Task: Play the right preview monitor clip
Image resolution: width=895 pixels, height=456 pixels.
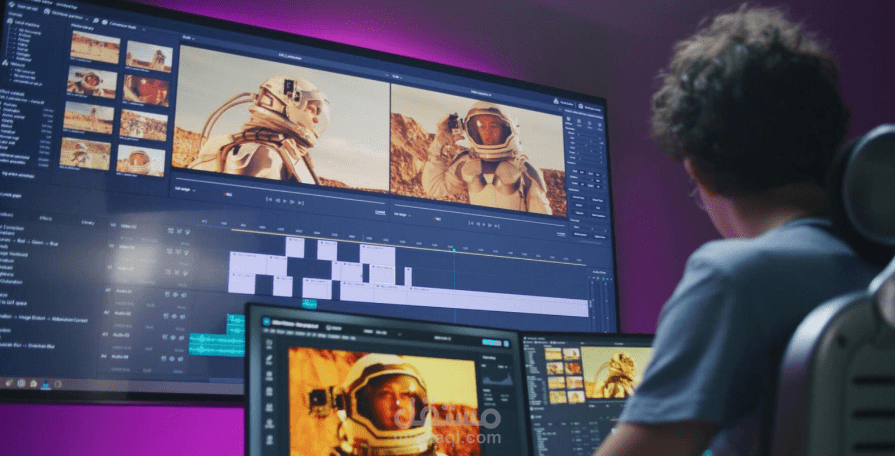Action: point(484,224)
